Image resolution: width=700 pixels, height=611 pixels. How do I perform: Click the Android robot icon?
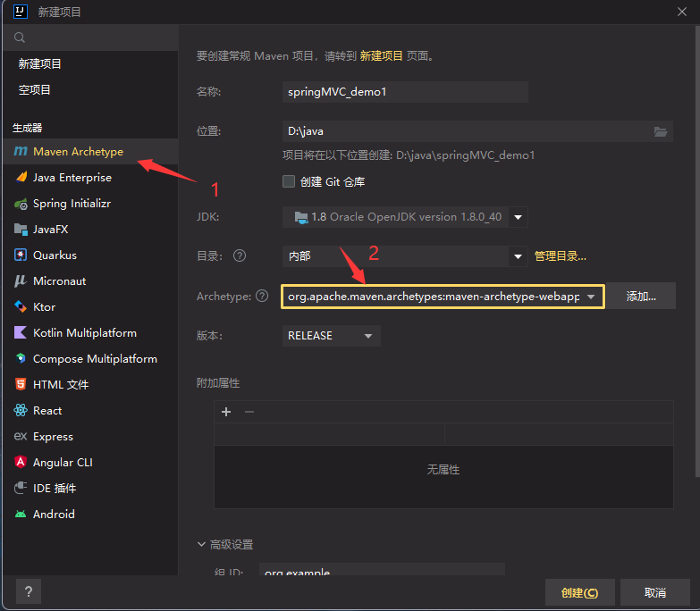click(x=21, y=515)
